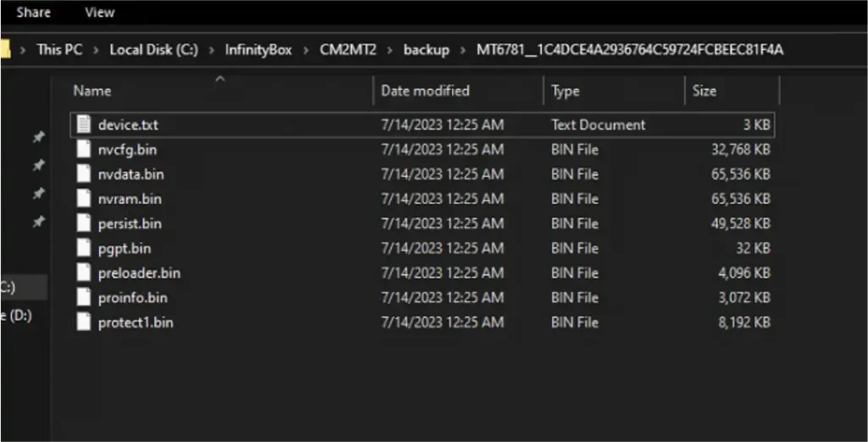Select file name proinfo.bin
The height and width of the screenshot is (442, 868).
coord(132,297)
